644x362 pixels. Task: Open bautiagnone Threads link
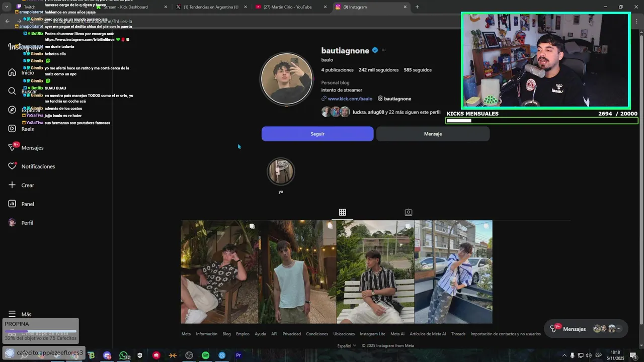tap(394, 99)
